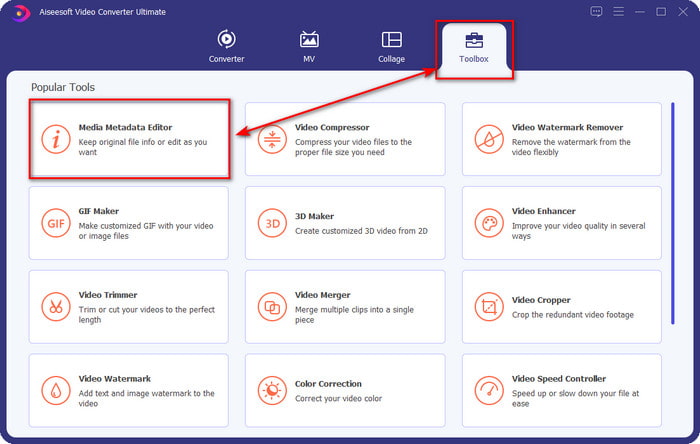The image size is (700, 444).
Task: Click the Media Metadata Editor info icon
Action: [55, 140]
